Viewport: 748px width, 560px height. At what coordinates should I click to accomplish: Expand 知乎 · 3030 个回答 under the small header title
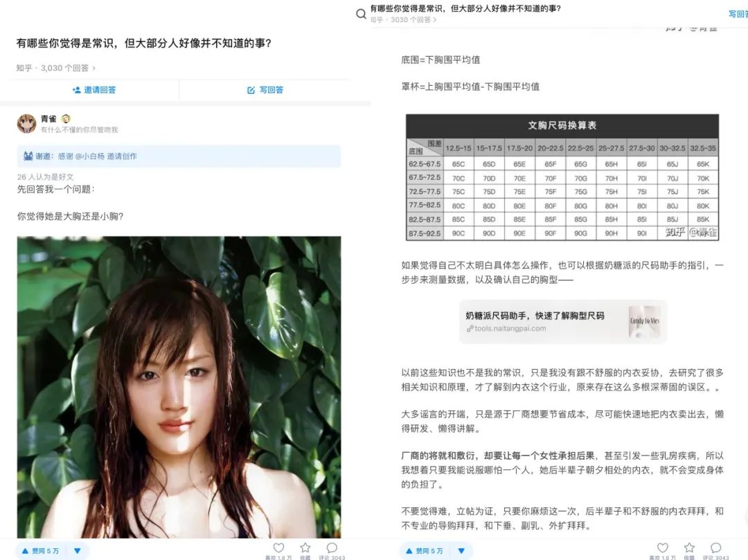[x=404, y=20]
